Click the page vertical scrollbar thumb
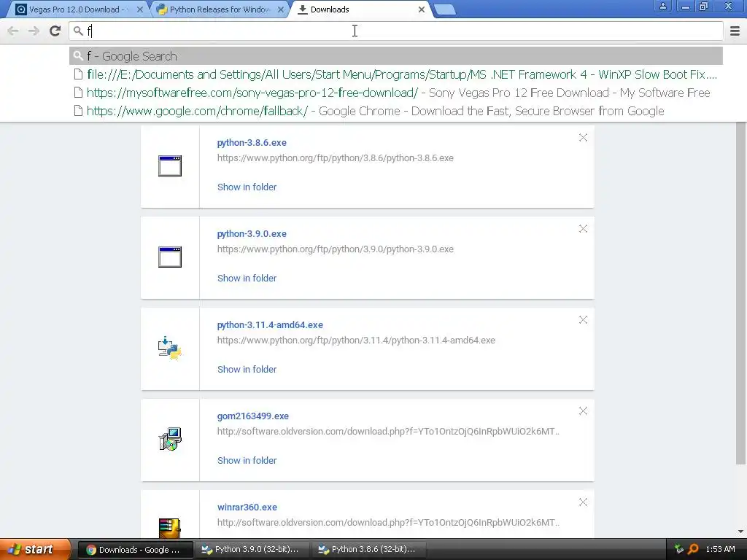Screen dimensions: 747x560 point(740,293)
